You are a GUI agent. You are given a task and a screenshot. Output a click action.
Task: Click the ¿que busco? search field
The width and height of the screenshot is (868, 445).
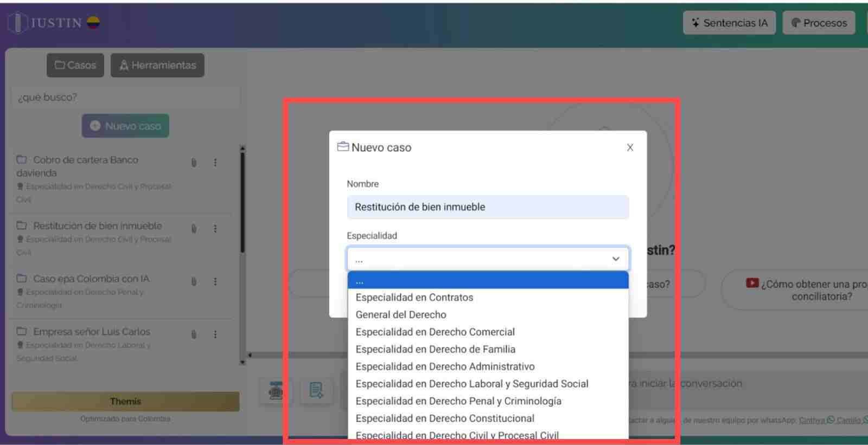(125, 97)
